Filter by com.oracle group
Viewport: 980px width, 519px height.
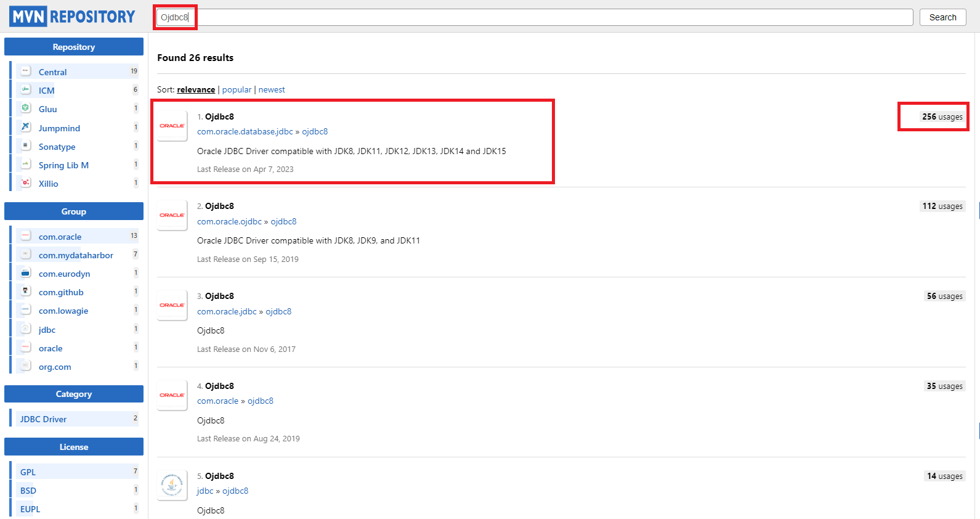click(x=60, y=237)
